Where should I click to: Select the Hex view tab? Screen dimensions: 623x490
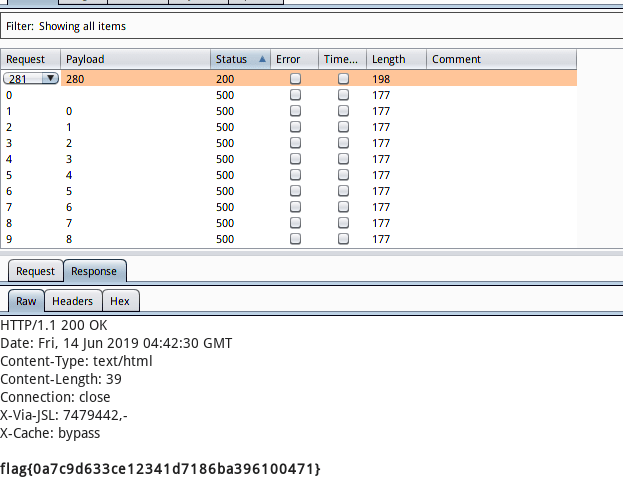click(x=120, y=301)
